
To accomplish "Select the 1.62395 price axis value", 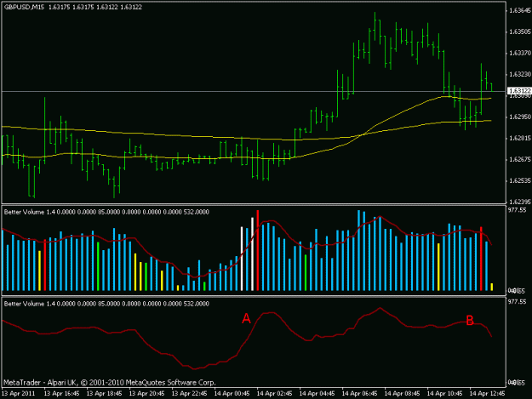I will click(x=519, y=202).
